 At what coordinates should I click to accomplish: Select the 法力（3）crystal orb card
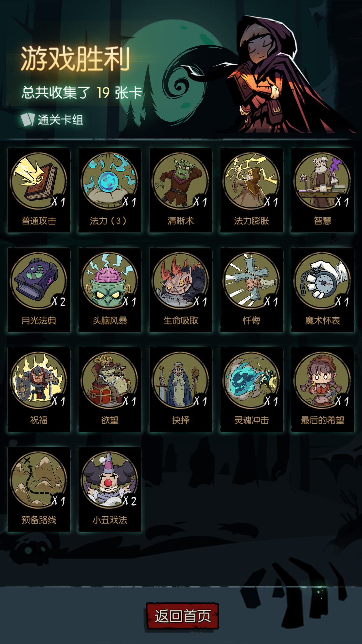coord(110,190)
